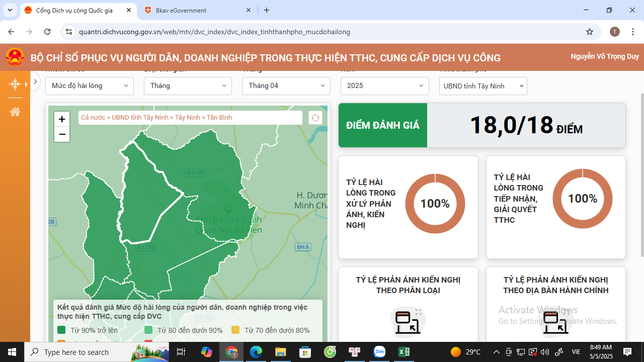Click the address bar URL

[215, 32]
